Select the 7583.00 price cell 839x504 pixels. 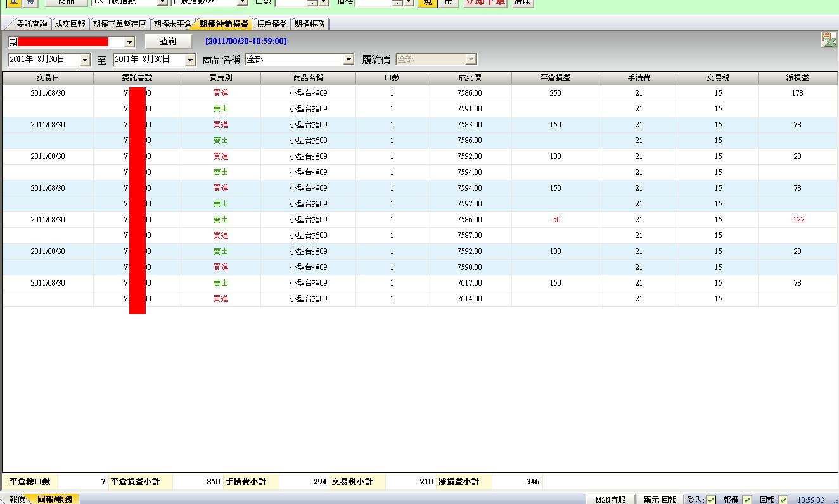click(x=470, y=125)
